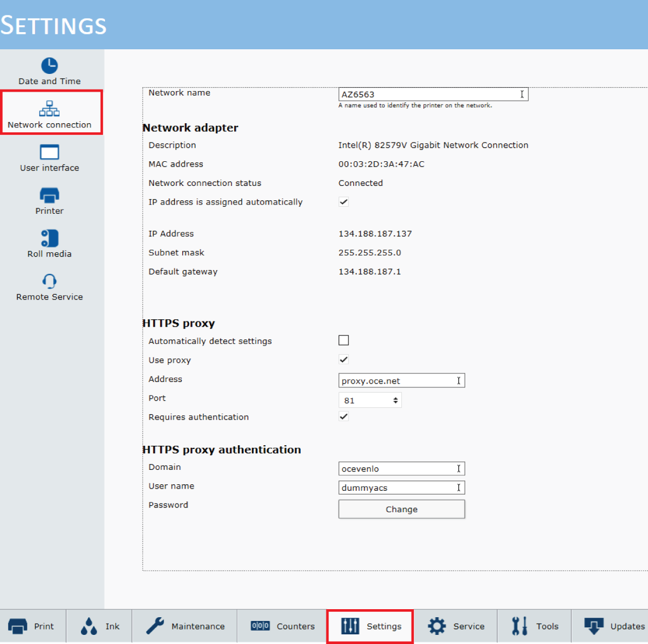
Task: Toggle Requires authentication checkbox
Action: [x=344, y=416]
